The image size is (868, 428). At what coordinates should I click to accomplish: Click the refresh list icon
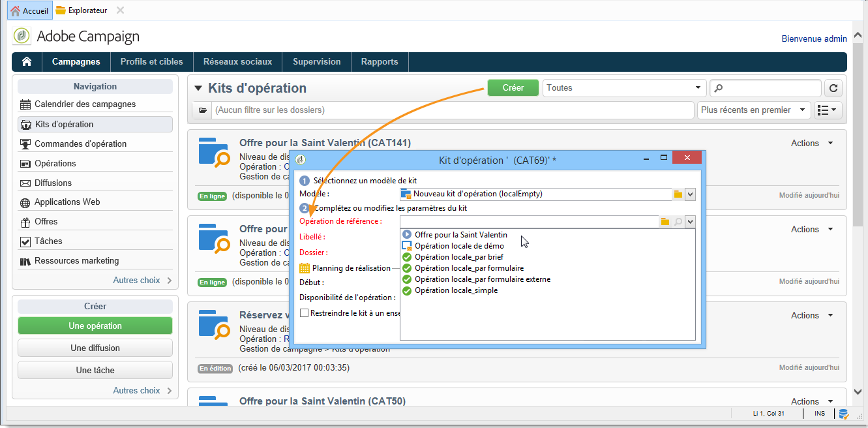[833, 88]
